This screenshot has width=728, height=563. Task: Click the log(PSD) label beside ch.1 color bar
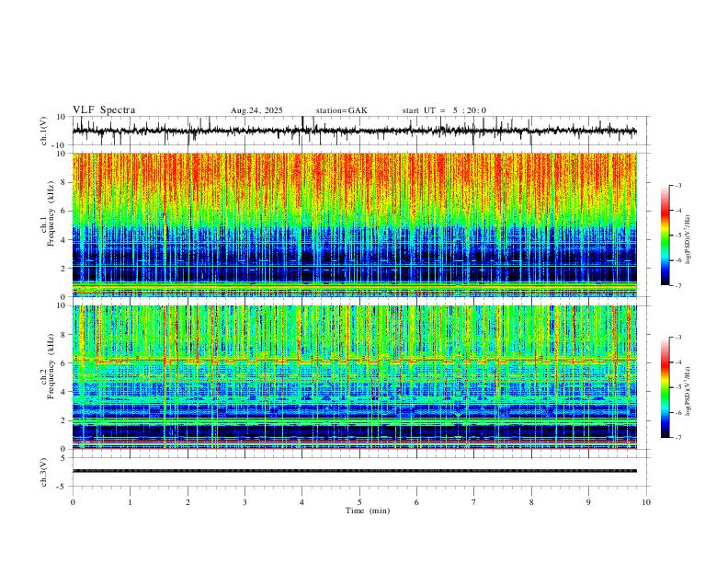coord(688,240)
